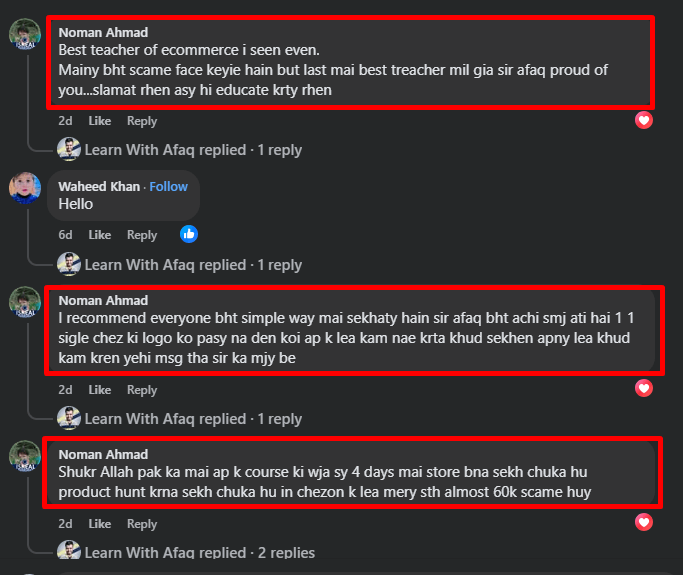Click Learn With Afaq avatar under Waheed's comment
Viewport: 683px width, 575px height.
pyautogui.click(x=69, y=265)
